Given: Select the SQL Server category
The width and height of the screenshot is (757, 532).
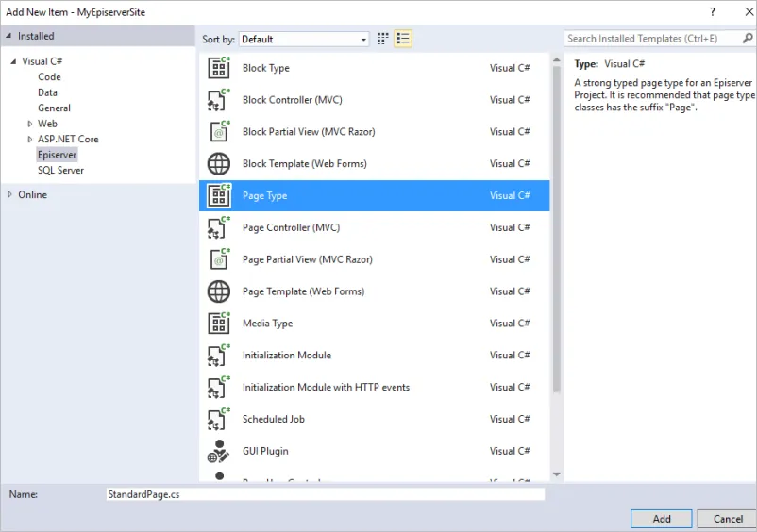Looking at the screenshot, I should [x=60, y=171].
